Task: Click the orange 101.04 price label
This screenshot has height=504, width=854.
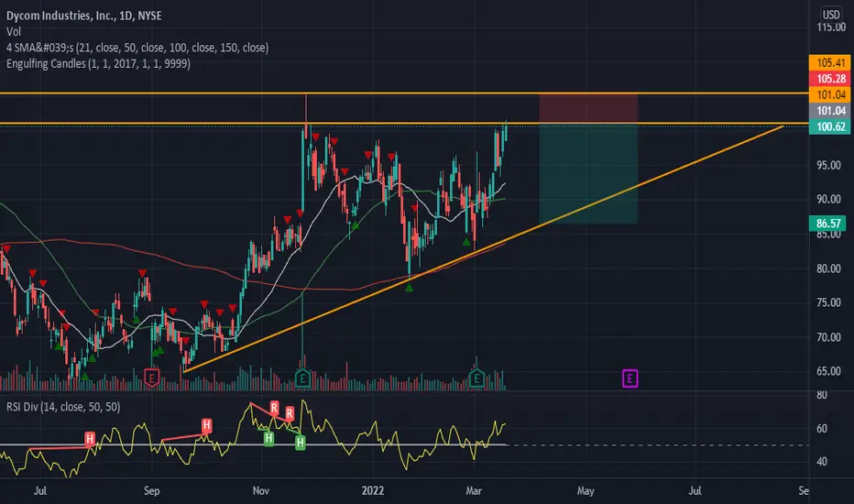Action: coord(829,94)
